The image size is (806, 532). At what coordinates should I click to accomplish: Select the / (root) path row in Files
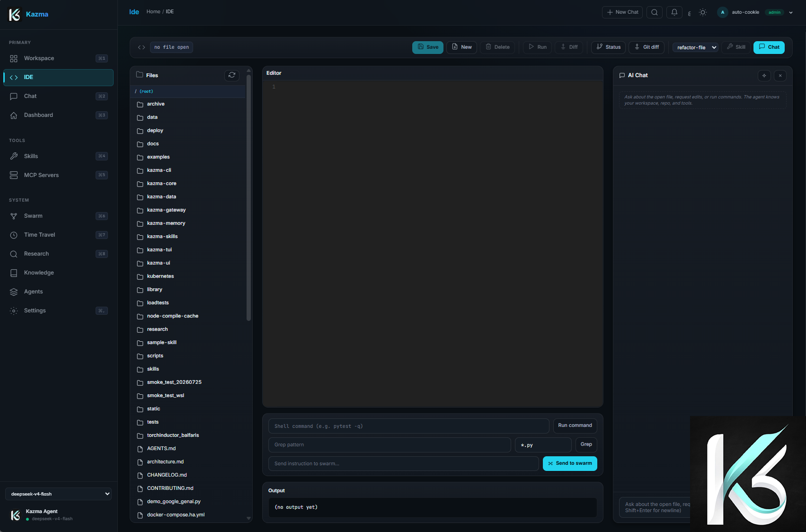click(x=188, y=91)
